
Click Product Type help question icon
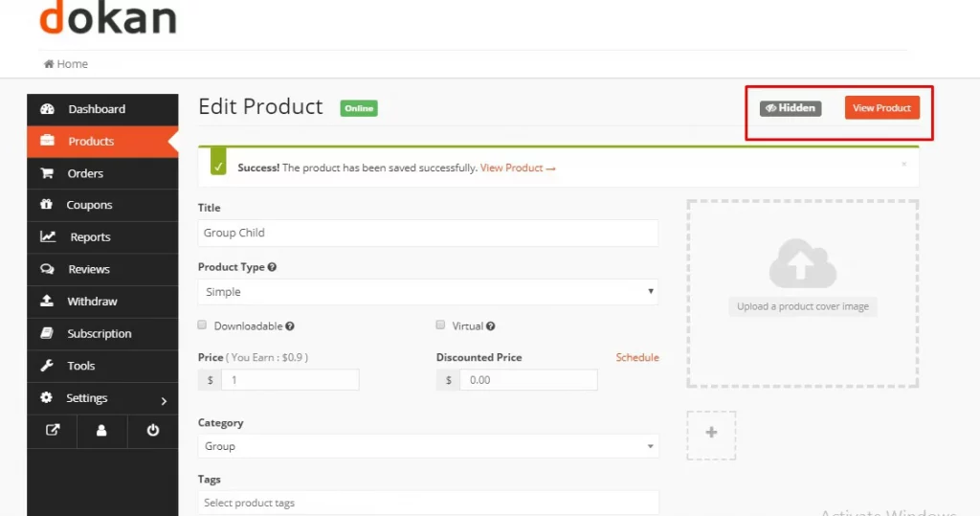click(272, 267)
